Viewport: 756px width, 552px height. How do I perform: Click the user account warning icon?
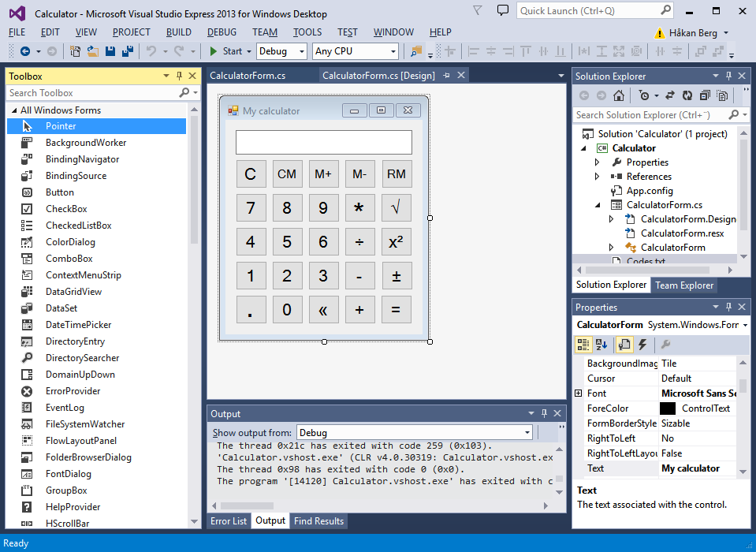[659, 33]
